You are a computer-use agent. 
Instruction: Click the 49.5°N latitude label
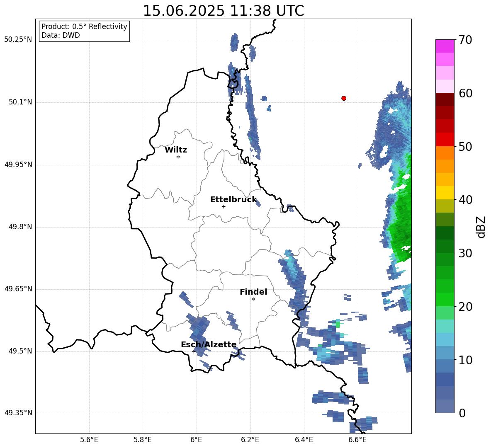[20, 351]
